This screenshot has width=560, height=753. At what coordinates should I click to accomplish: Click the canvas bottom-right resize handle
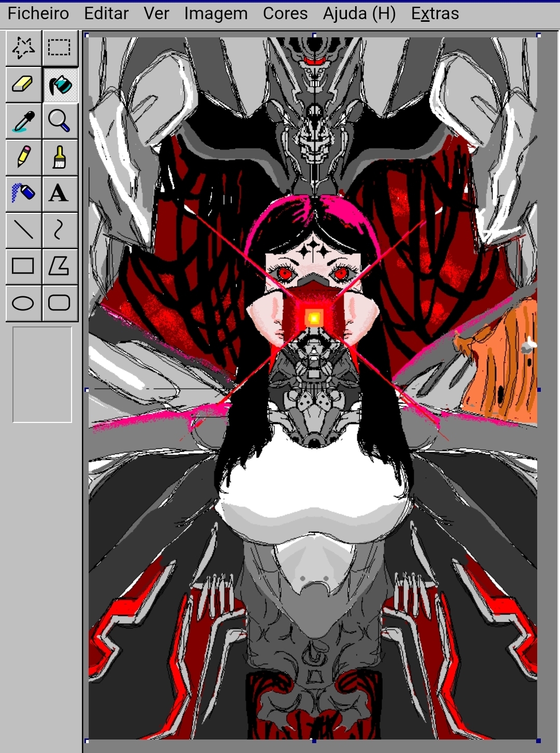[538, 741]
